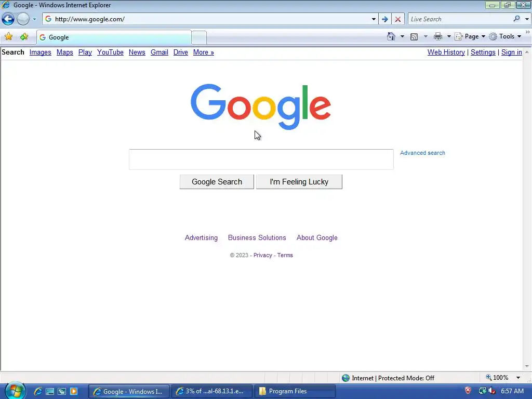Click the volume speaker tray icon

click(x=492, y=391)
